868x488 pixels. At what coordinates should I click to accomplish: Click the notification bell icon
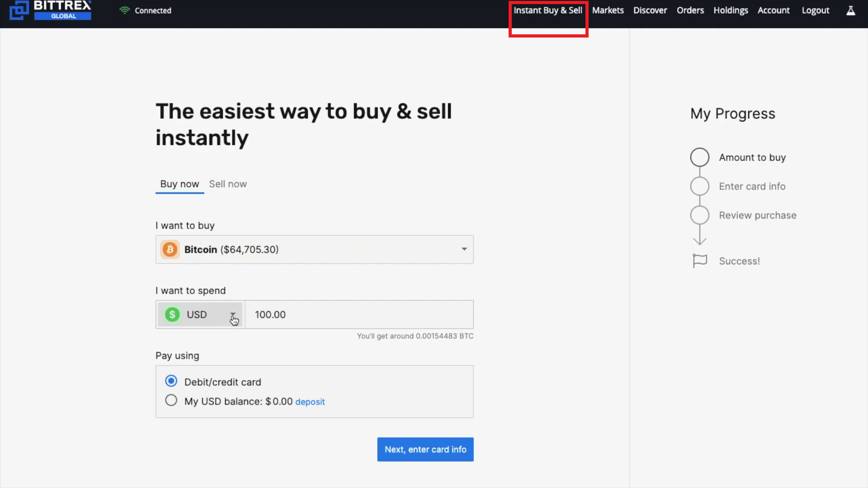[x=850, y=11]
